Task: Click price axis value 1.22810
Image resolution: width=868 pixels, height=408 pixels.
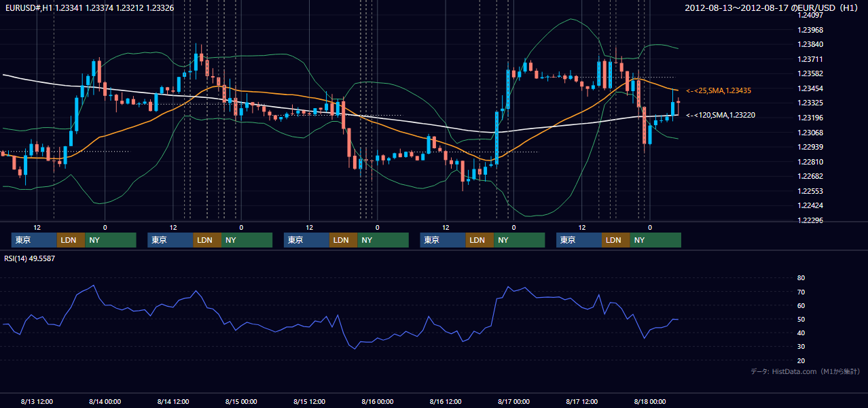Action: [x=810, y=162]
